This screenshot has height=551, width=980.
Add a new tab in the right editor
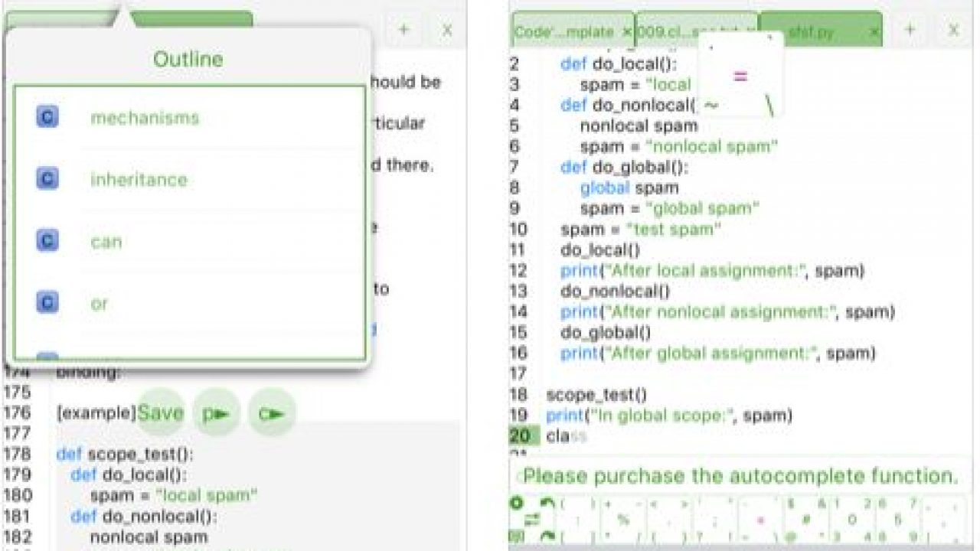910,30
